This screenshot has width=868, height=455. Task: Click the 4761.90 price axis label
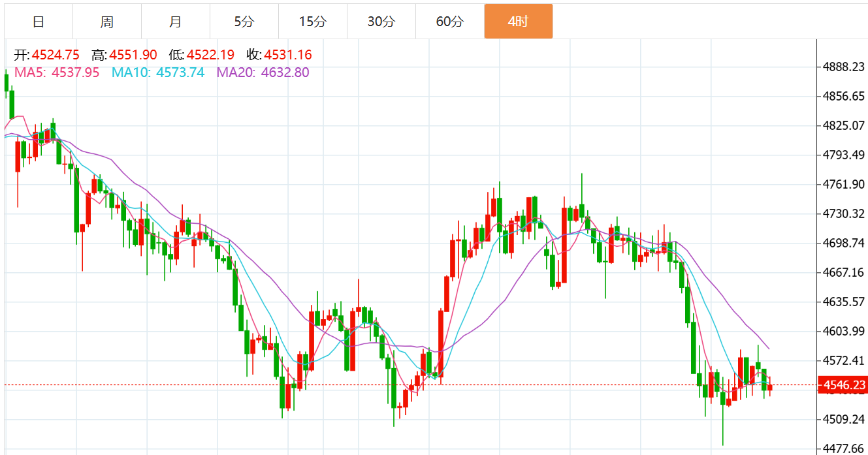pos(844,185)
